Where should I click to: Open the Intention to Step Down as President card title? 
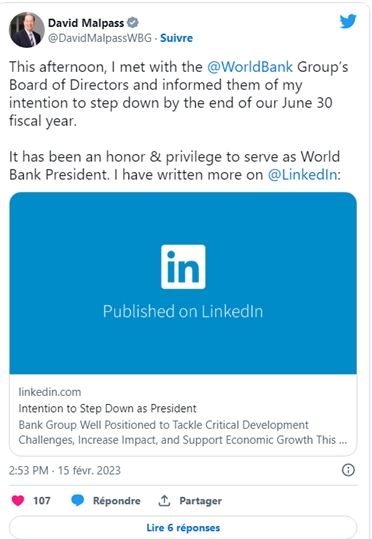tap(107, 408)
